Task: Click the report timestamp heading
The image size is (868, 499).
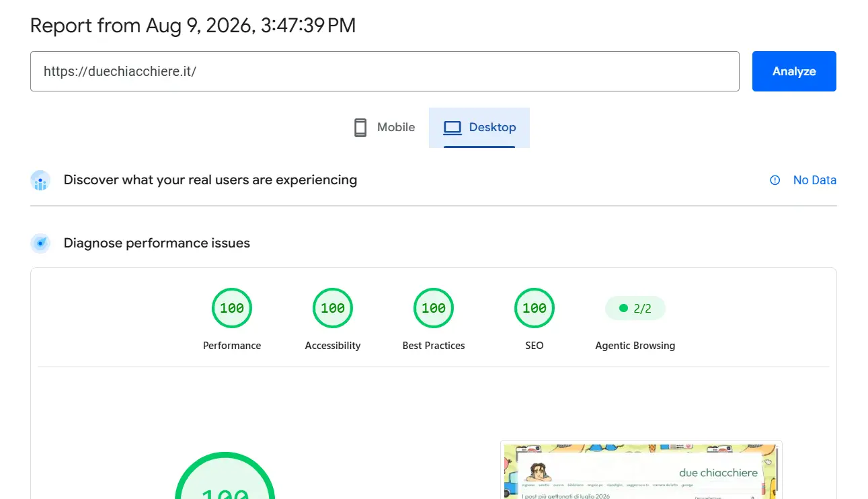Action: click(x=193, y=26)
